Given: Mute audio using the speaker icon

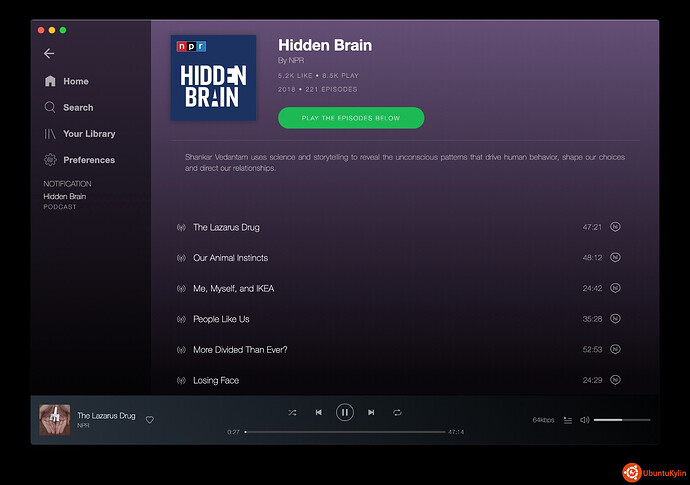Looking at the screenshot, I should pyautogui.click(x=585, y=420).
